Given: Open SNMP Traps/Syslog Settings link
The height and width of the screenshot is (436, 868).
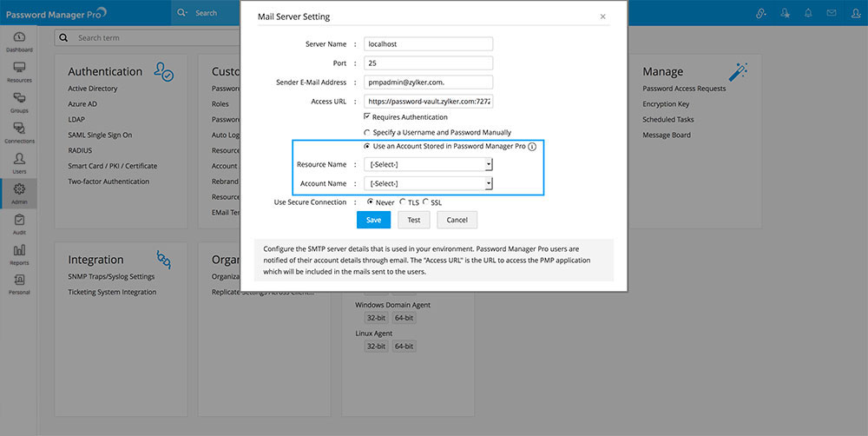Looking at the screenshot, I should coord(111,276).
